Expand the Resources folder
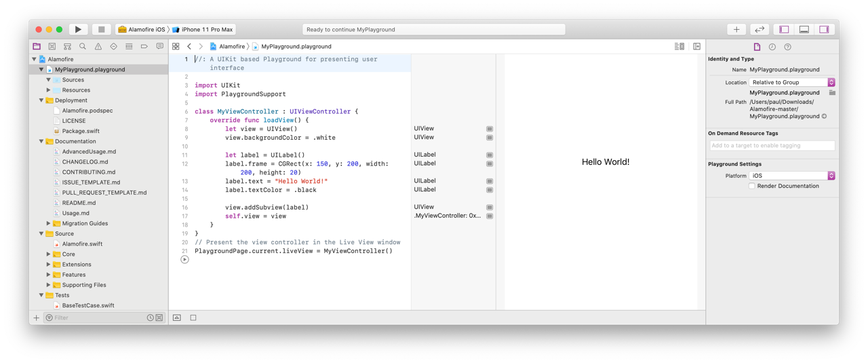Viewport: 868px width, 363px height. pos(49,90)
